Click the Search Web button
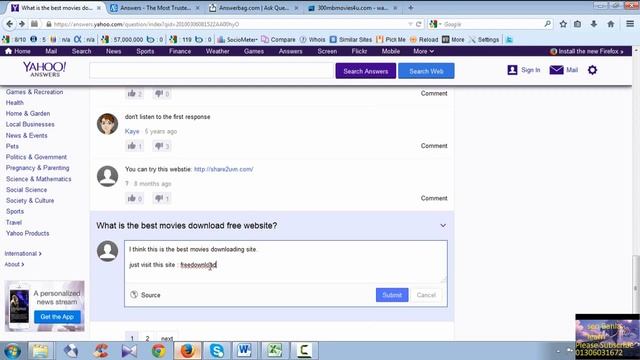640x360 pixels. tap(426, 71)
